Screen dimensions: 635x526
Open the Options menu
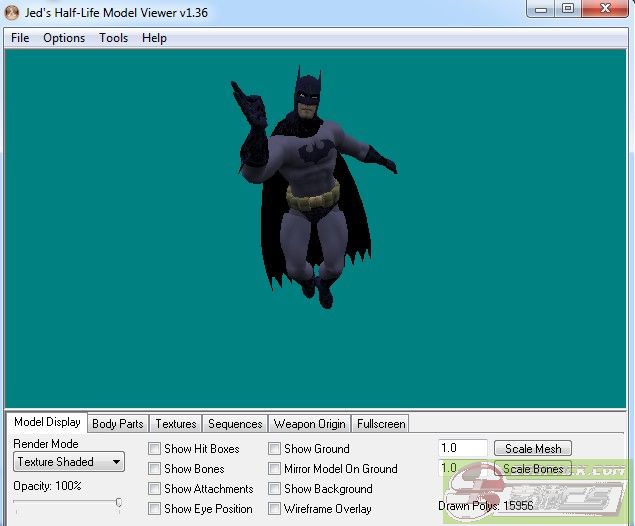64,38
